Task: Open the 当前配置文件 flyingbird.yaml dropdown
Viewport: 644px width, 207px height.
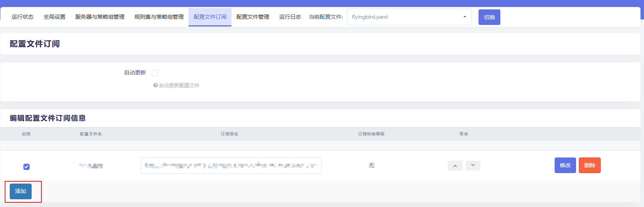Action: pyautogui.click(x=409, y=17)
